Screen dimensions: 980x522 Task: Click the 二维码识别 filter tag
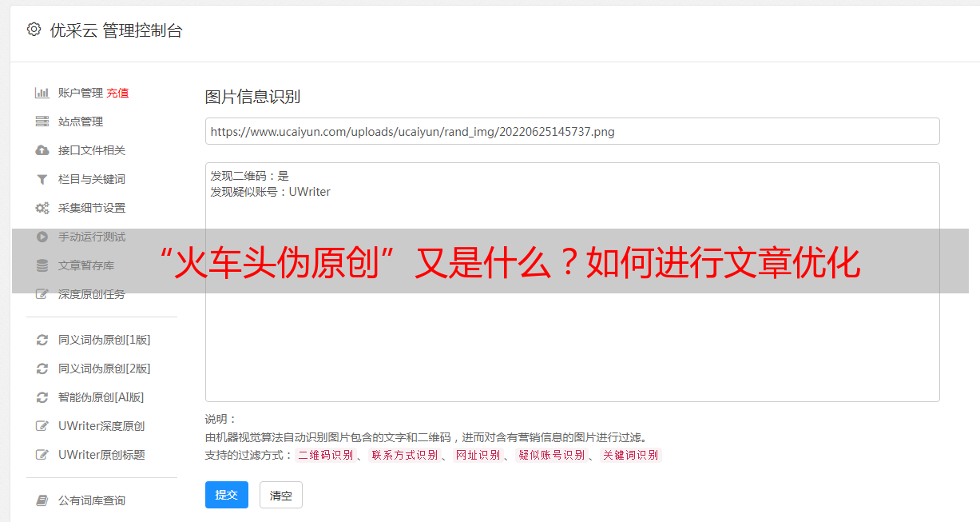(325, 455)
